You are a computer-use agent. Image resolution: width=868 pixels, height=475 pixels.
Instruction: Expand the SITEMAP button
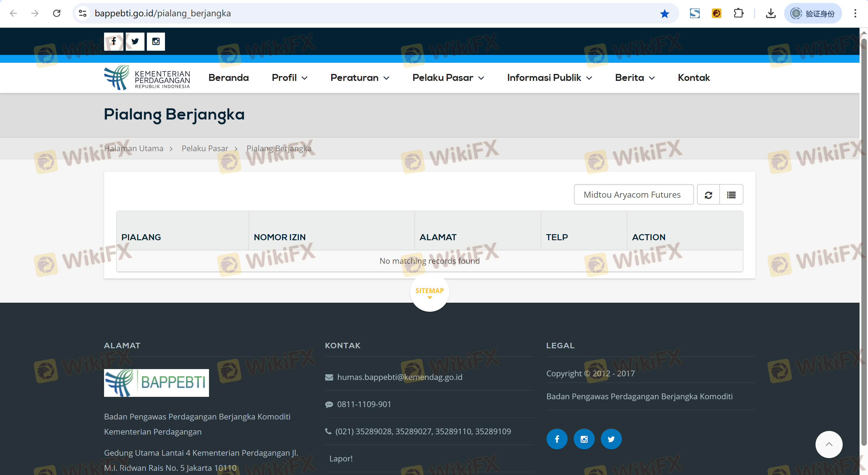pos(429,292)
